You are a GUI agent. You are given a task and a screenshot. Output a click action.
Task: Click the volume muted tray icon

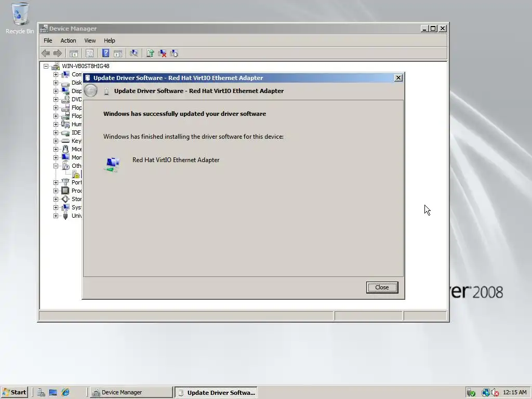pos(495,393)
